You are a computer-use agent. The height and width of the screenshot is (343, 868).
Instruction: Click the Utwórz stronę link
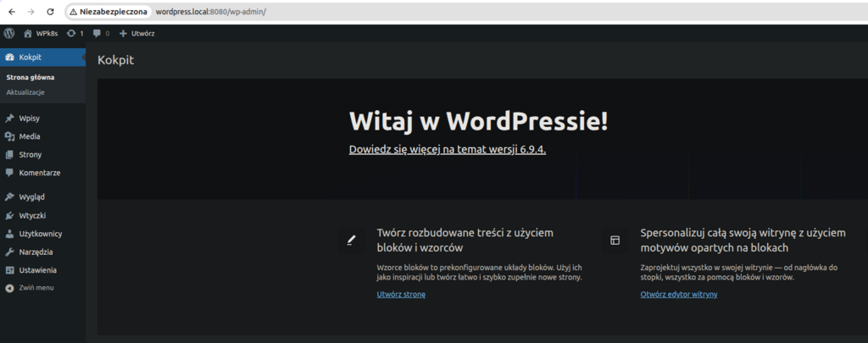pos(401,294)
